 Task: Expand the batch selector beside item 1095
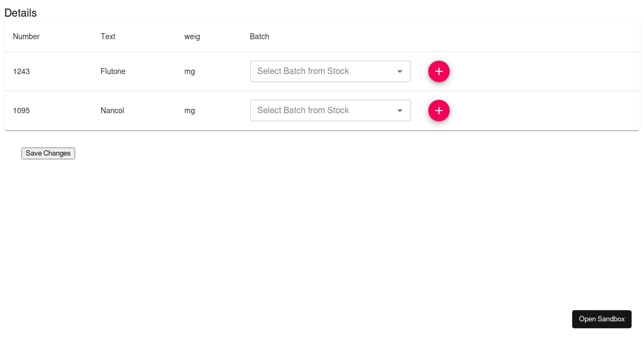(330, 111)
